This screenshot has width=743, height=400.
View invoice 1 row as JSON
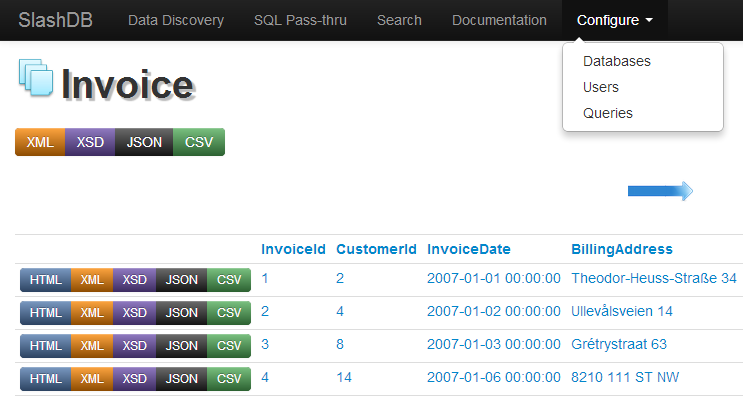pyautogui.click(x=181, y=280)
